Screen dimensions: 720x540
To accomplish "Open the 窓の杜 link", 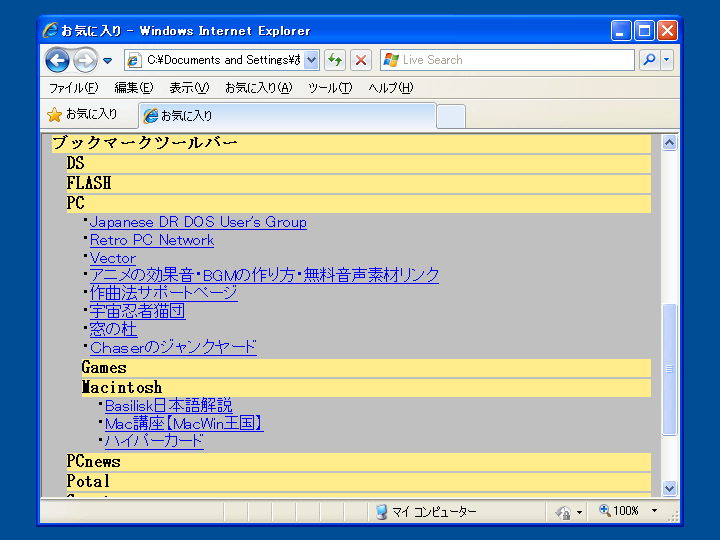I will coord(113,329).
